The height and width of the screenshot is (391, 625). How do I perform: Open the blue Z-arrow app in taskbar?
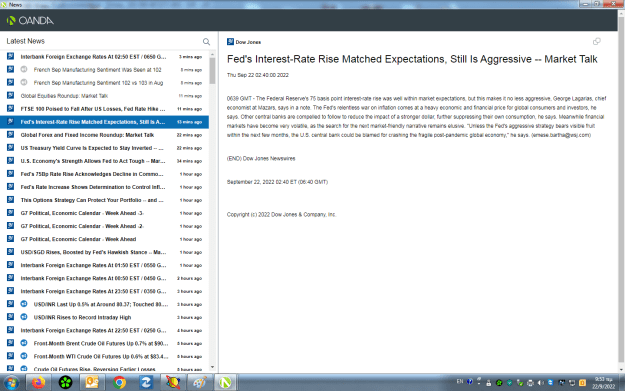145,383
